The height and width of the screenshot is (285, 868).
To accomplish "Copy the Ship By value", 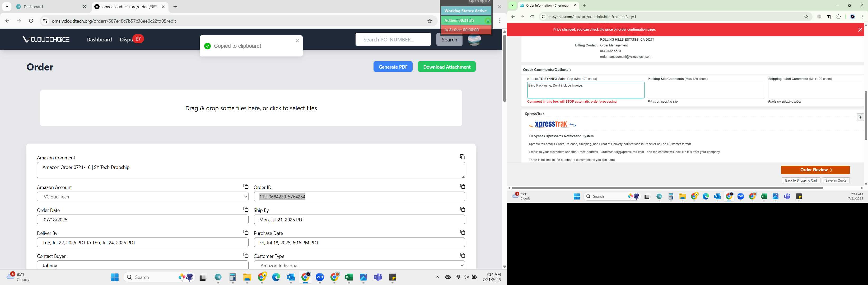I will click(462, 209).
